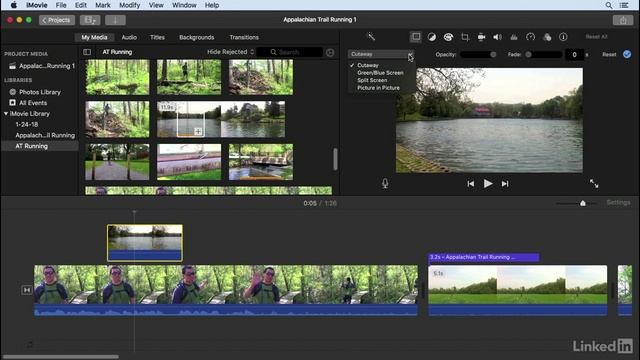Toggle the libraries sidebar list icon
Viewport: 640px width, 360px height.
pos(87,52)
